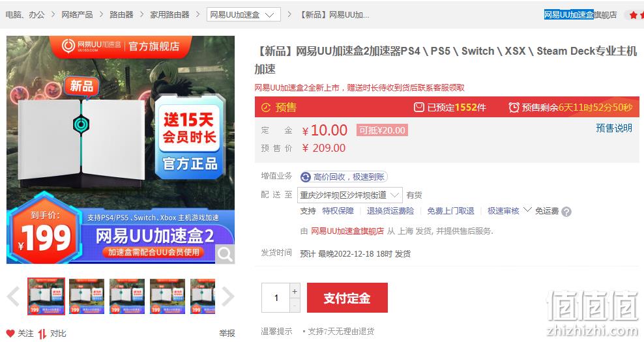Open 预售说明 link

coord(614,128)
